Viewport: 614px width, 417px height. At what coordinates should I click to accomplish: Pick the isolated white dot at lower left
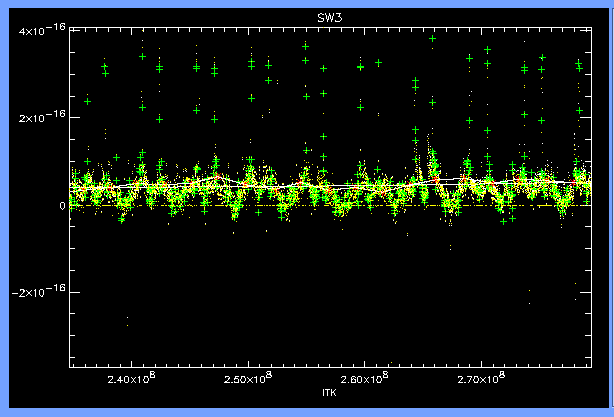point(127,321)
